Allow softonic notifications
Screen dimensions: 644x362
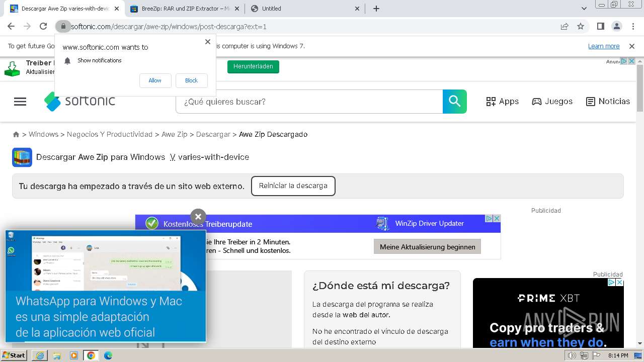[x=155, y=80]
